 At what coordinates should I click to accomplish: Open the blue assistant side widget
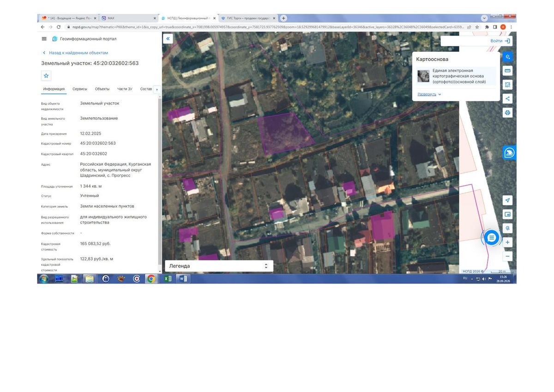click(509, 153)
